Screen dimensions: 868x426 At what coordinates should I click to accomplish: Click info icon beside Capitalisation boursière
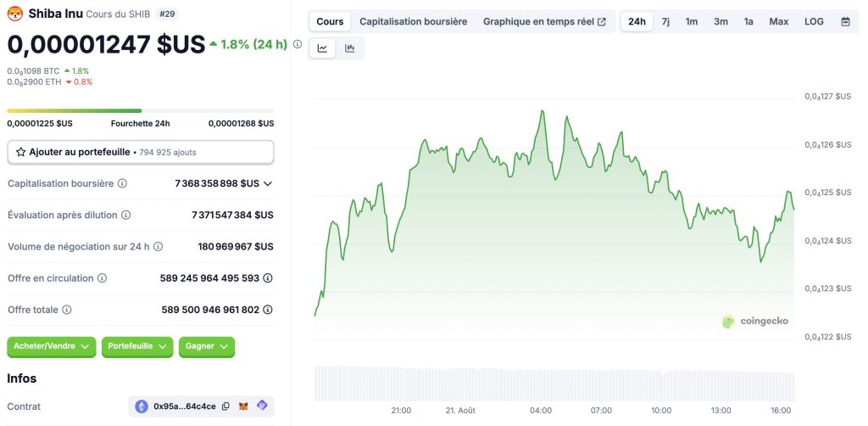(122, 183)
